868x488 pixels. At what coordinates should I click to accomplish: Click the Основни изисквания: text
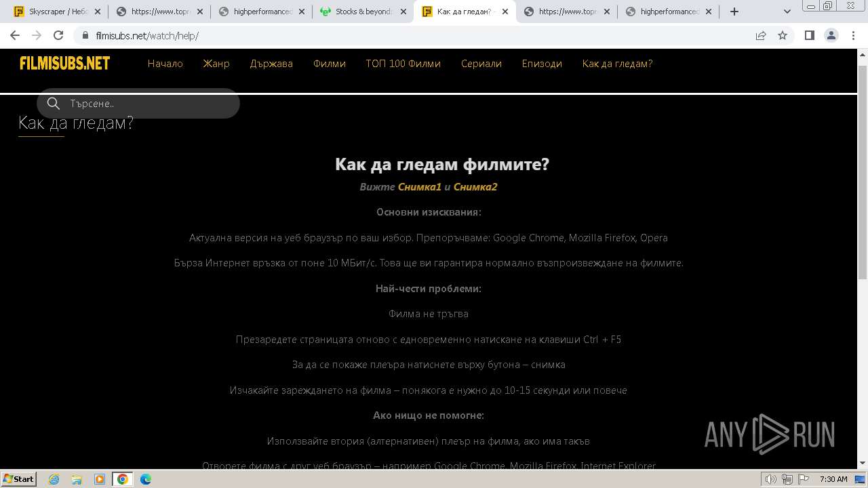pos(429,212)
